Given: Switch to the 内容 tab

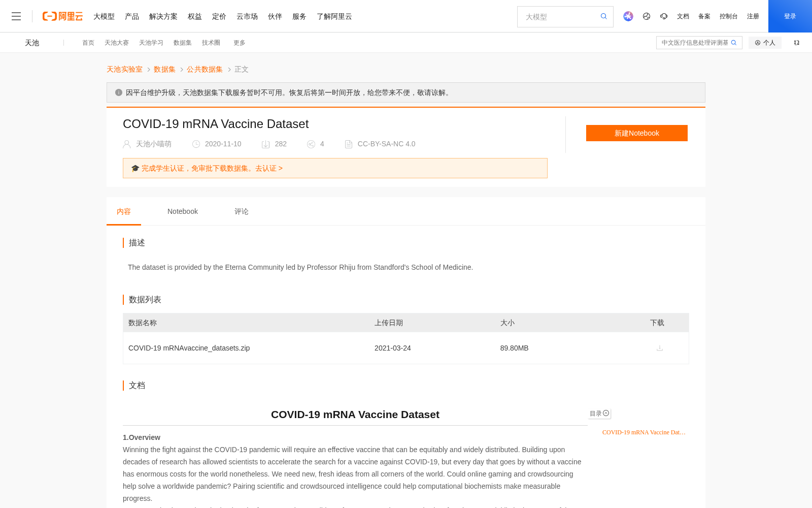Looking at the screenshot, I should click(124, 211).
